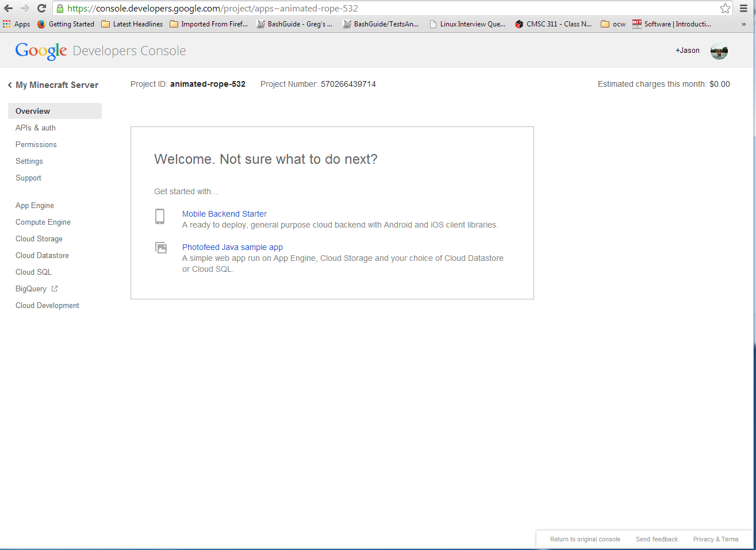Open Permissions in the sidebar

point(36,144)
